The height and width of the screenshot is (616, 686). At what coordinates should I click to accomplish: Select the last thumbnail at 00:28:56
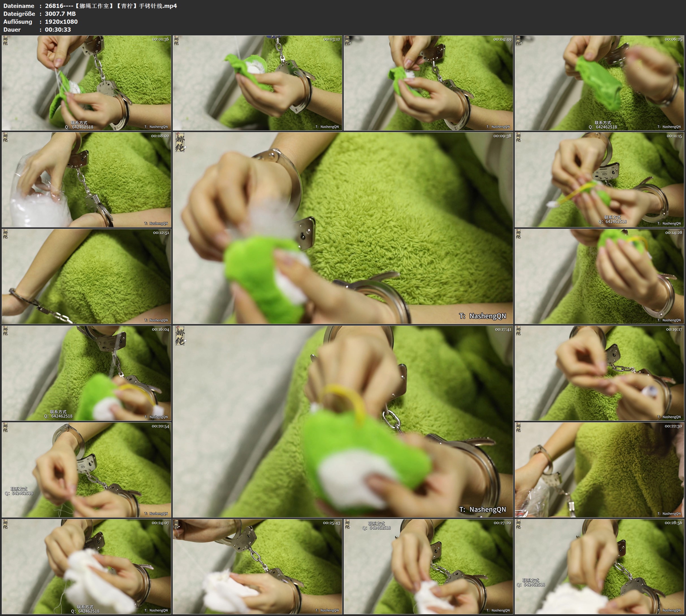(x=600, y=567)
